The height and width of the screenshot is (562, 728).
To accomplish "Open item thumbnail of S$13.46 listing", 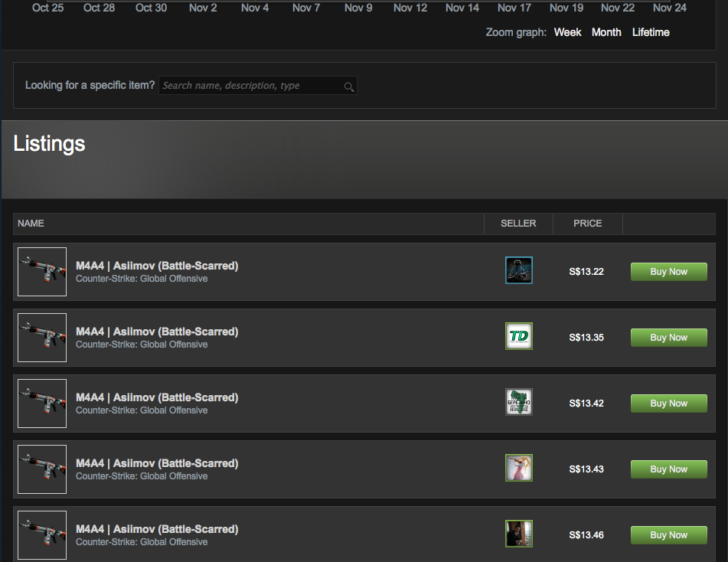I will click(x=42, y=535).
